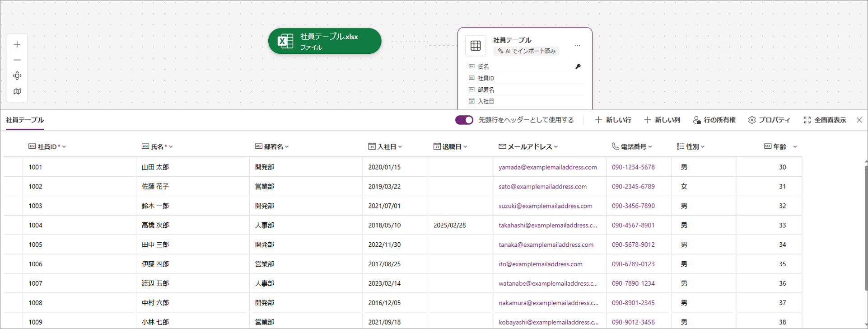Screen dimensions: 868x329
Task: Select 性別 cell in row 1002
Action: coord(705,187)
